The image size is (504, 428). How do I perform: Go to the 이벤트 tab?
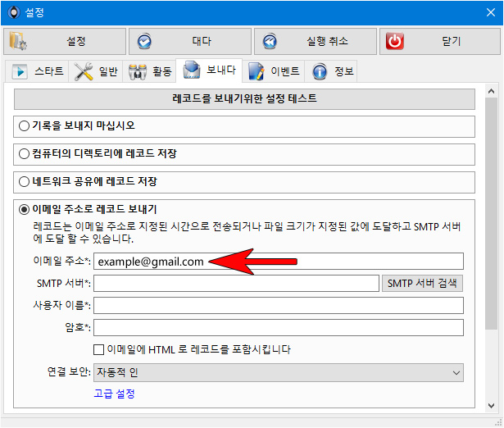click(x=274, y=71)
